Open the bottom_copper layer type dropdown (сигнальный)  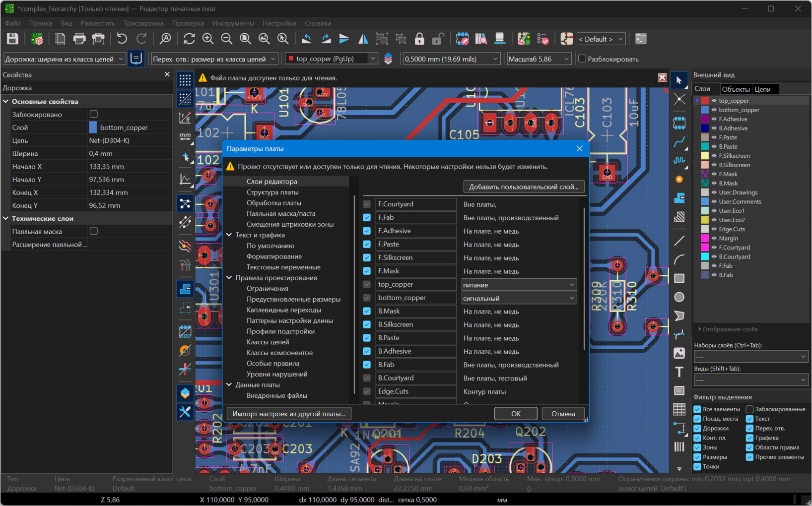(x=519, y=298)
